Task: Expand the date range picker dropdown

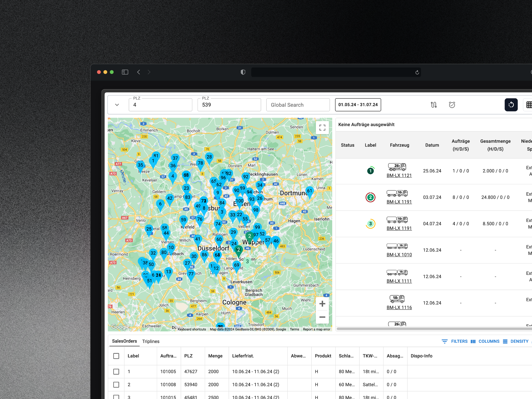Action: pyautogui.click(x=358, y=105)
